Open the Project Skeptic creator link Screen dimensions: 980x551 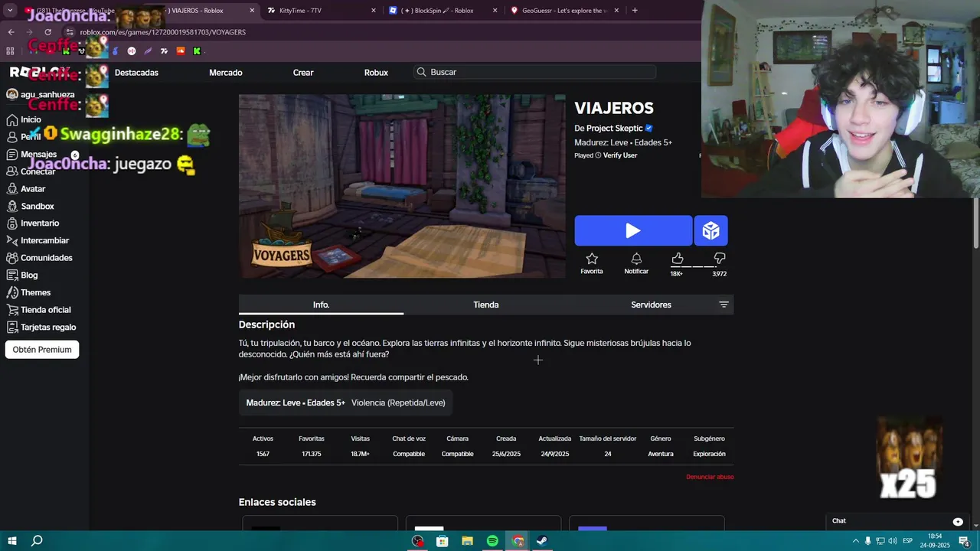(614, 128)
